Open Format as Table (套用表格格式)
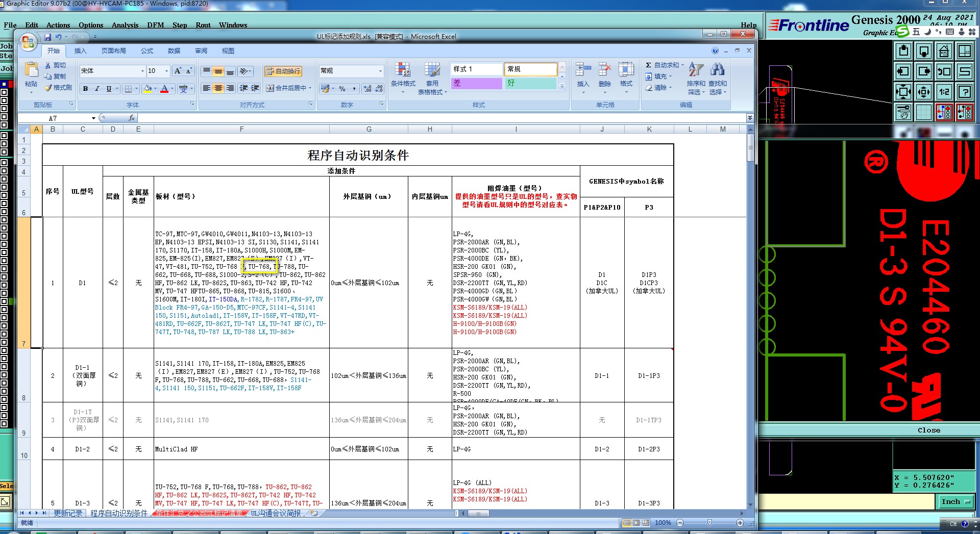Viewport: 980px width, 534px height. [432, 78]
